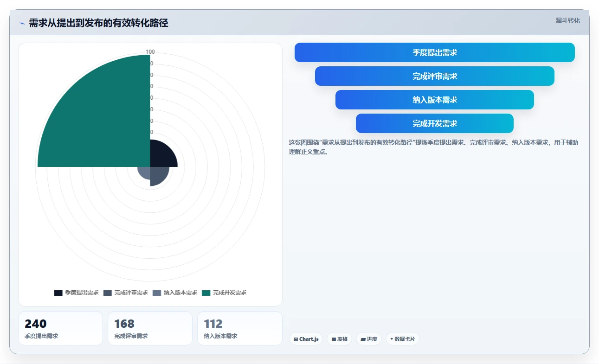Click the 112 纳入版本需求 stat card

(x=239, y=328)
